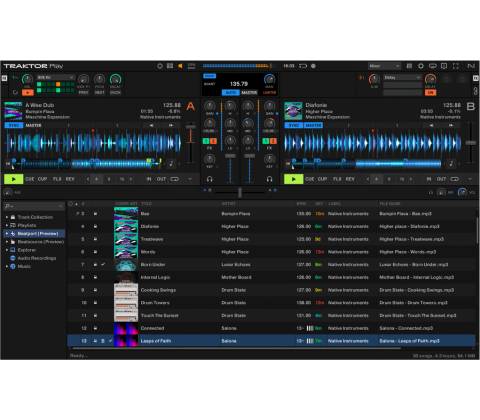Start playback on Deck A
Image resolution: width=480 pixels, height=420 pixels.
(14, 179)
